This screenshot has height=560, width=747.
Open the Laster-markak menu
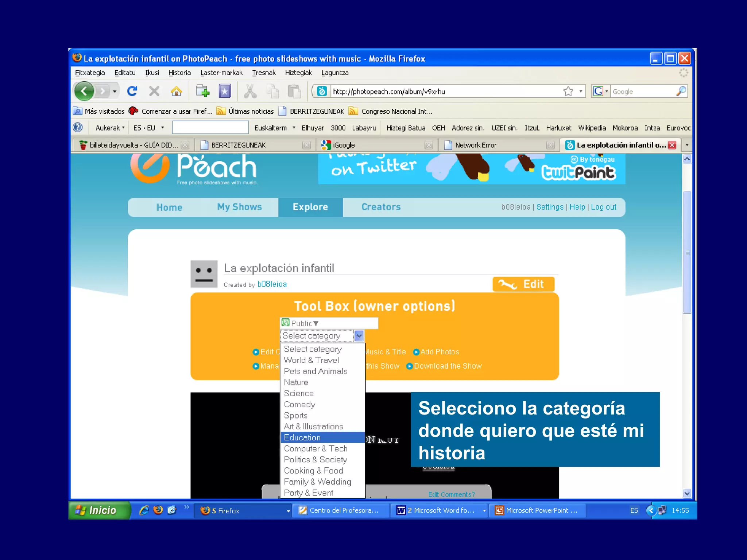[221, 73]
